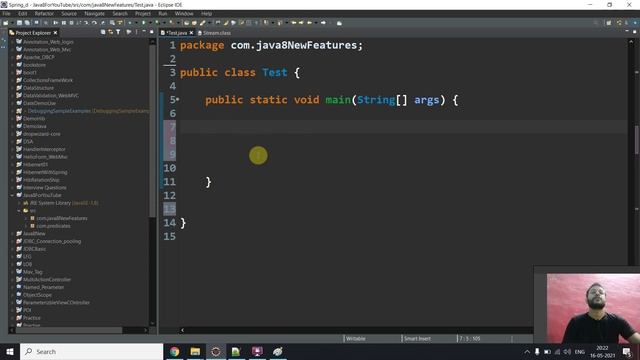Select the bookstore project

(x=34, y=65)
